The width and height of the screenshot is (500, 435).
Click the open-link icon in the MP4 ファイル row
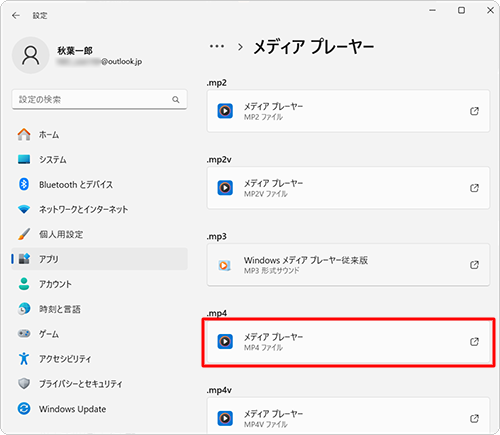474,342
